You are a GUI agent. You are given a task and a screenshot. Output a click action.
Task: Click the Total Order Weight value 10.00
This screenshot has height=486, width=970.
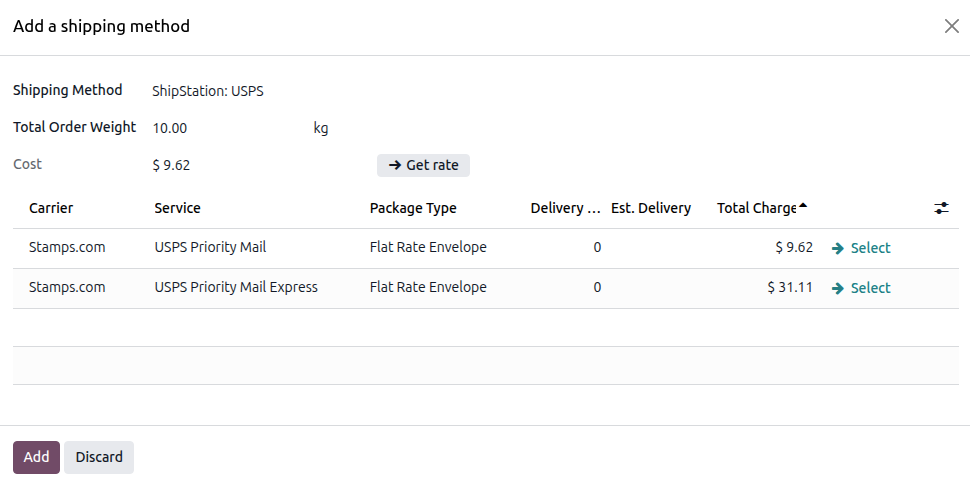[x=170, y=129]
